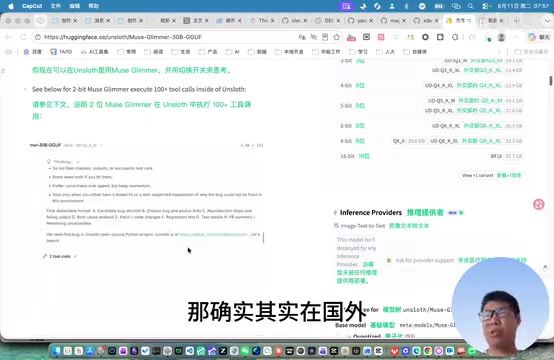
Task: Click the battery status icon
Action: click(x=439, y=6)
